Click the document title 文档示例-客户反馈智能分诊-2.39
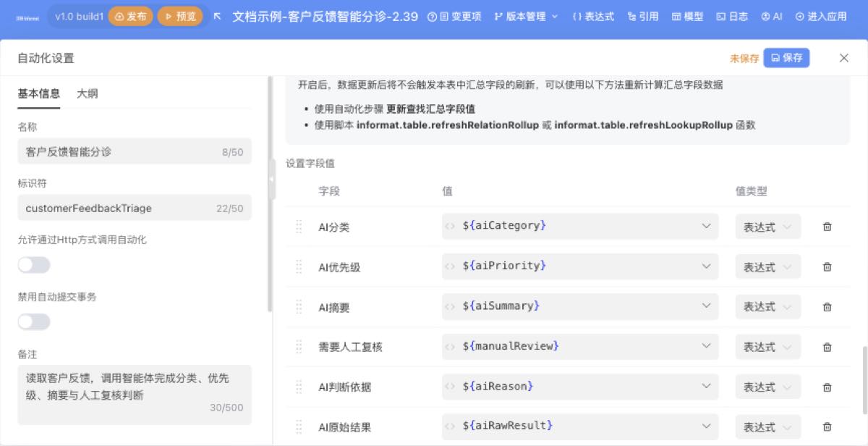868x446 pixels. (x=325, y=16)
